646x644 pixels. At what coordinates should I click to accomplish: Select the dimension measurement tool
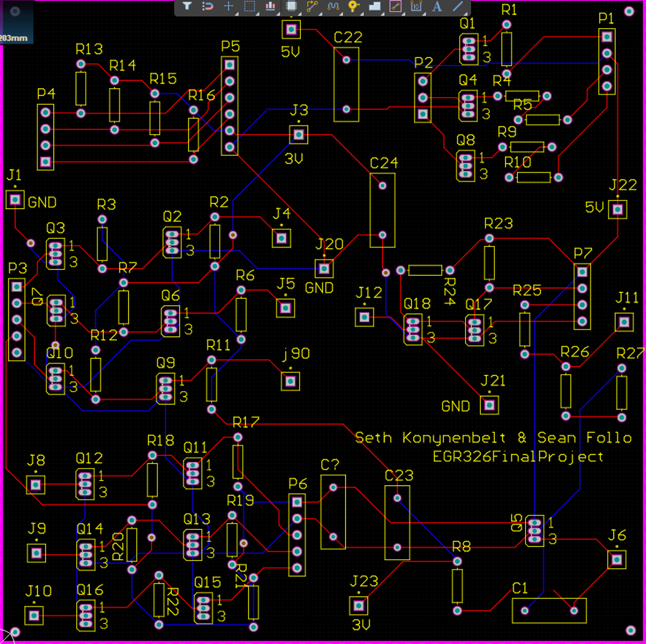(x=416, y=6)
